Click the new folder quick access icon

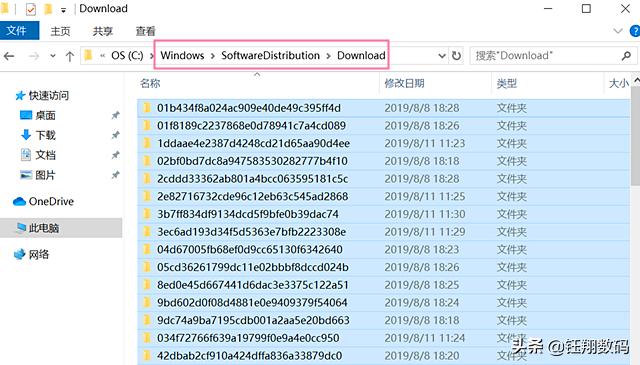coord(48,9)
